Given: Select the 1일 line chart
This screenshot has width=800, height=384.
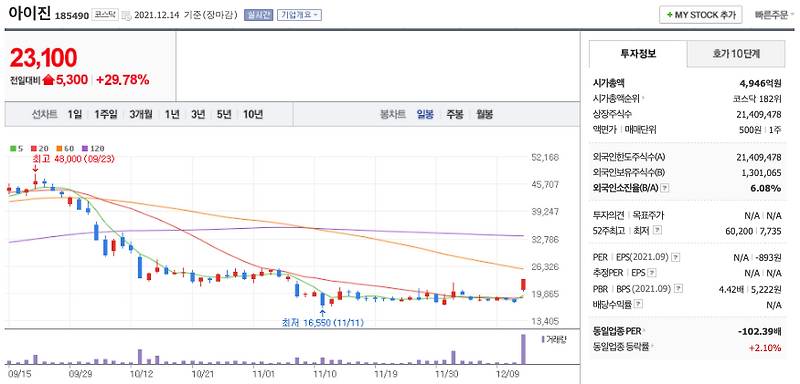Looking at the screenshot, I should (74, 114).
